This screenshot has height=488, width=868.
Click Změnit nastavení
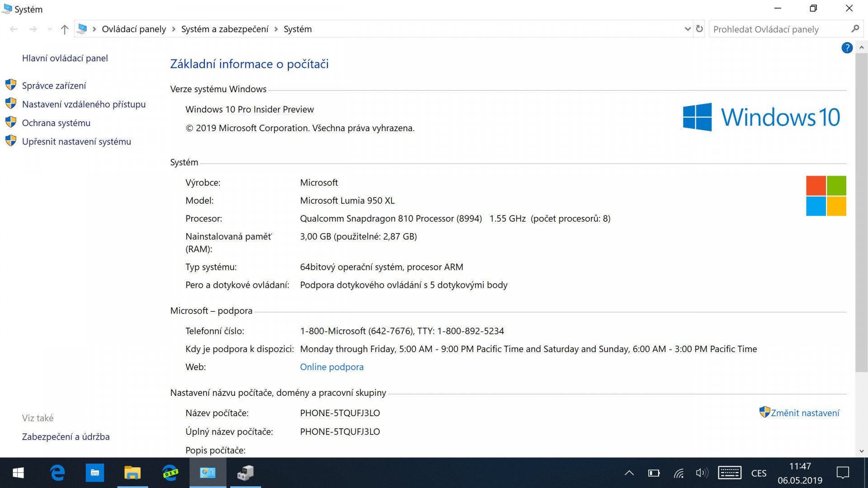tap(805, 413)
